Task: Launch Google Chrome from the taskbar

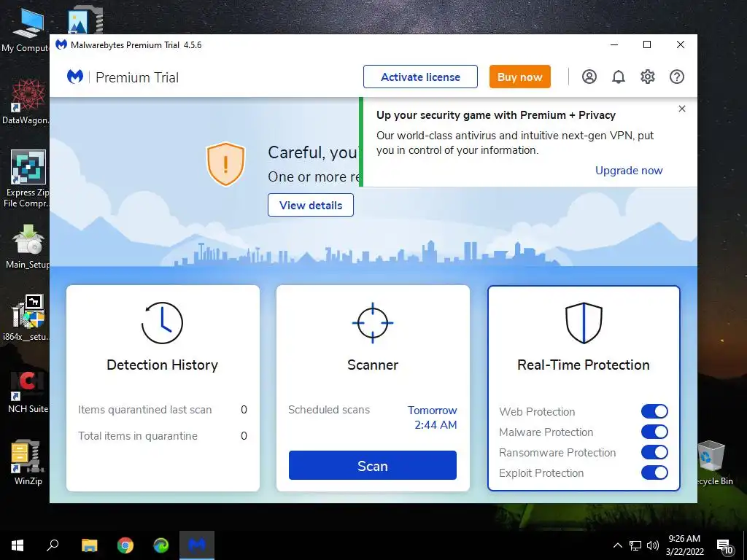Action: (x=125, y=545)
